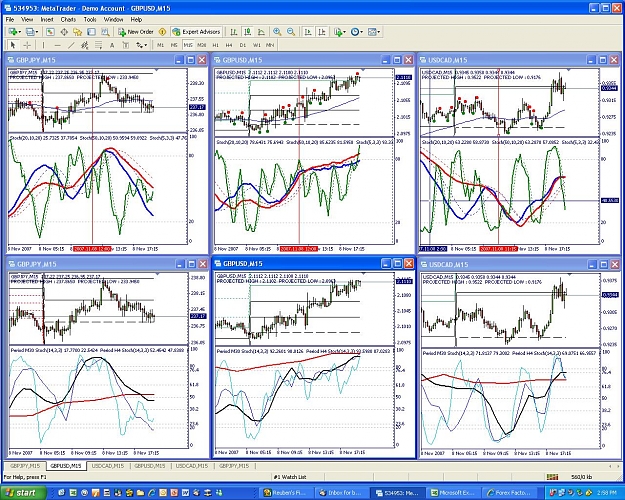Image resolution: width=625 pixels, height=500 pixels.
Task: Switch timeframe to MN
Action: coord(270,45)
